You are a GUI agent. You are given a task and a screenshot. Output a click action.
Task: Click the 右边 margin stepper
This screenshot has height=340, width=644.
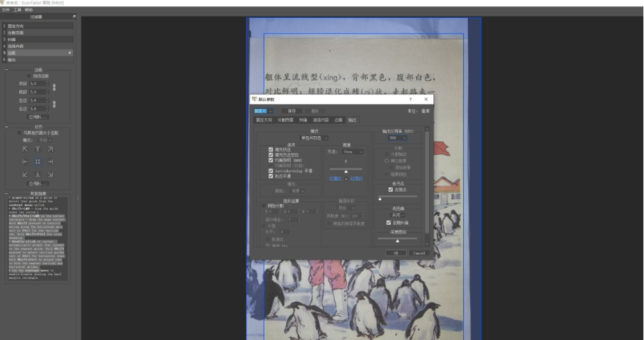coord(47,108)
